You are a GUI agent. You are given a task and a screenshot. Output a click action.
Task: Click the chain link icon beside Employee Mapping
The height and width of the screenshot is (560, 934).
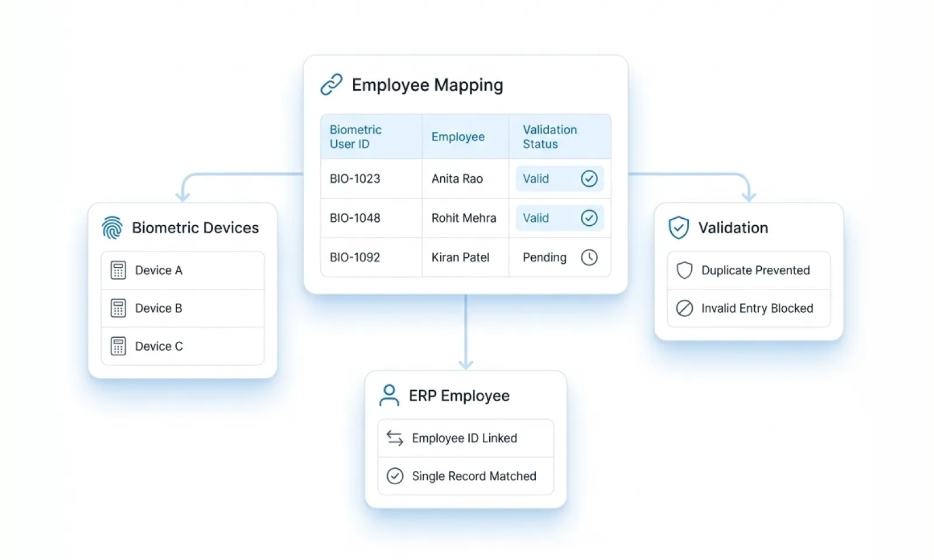click(332, 85)
